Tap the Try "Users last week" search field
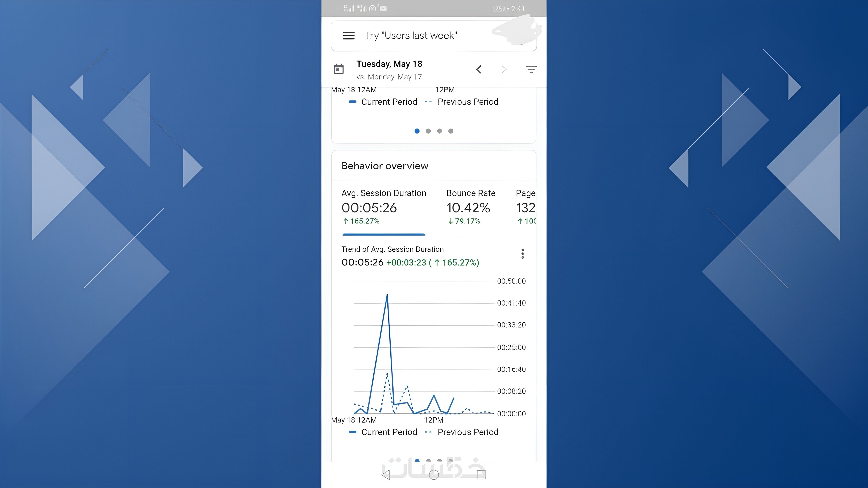This screenshot has height=488, width=868. [411, 36]
